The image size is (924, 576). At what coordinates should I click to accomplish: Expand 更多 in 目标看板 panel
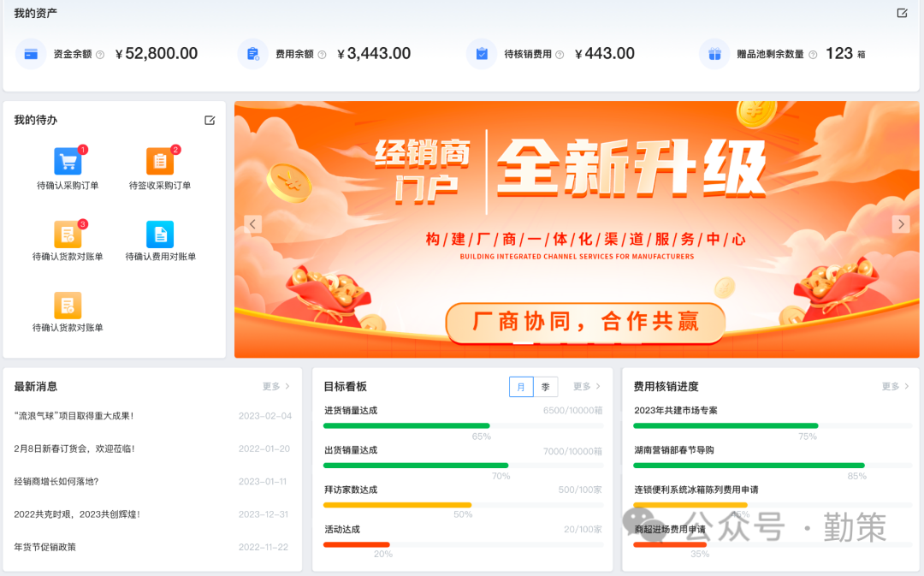click(581, 387)
